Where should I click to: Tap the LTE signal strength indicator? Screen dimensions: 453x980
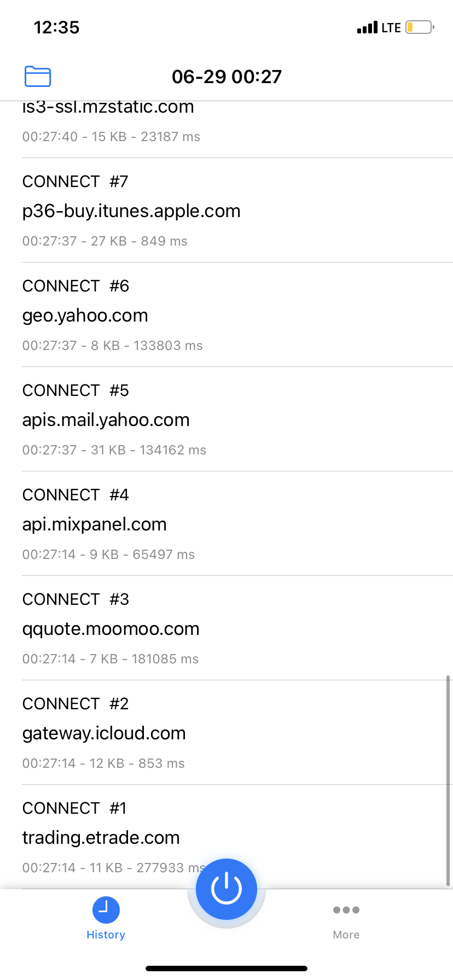(x=379, y=27)
